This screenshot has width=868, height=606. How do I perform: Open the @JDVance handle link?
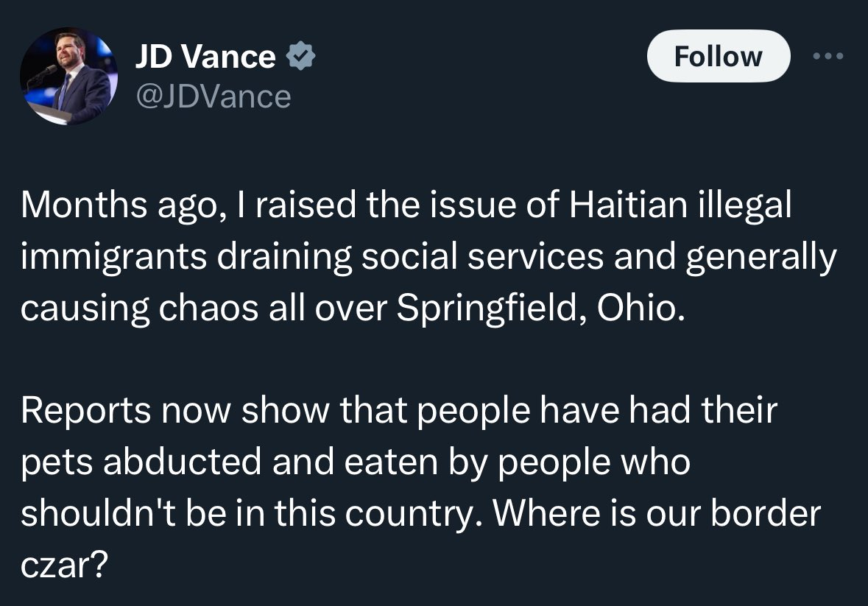(x=213, y=97)
